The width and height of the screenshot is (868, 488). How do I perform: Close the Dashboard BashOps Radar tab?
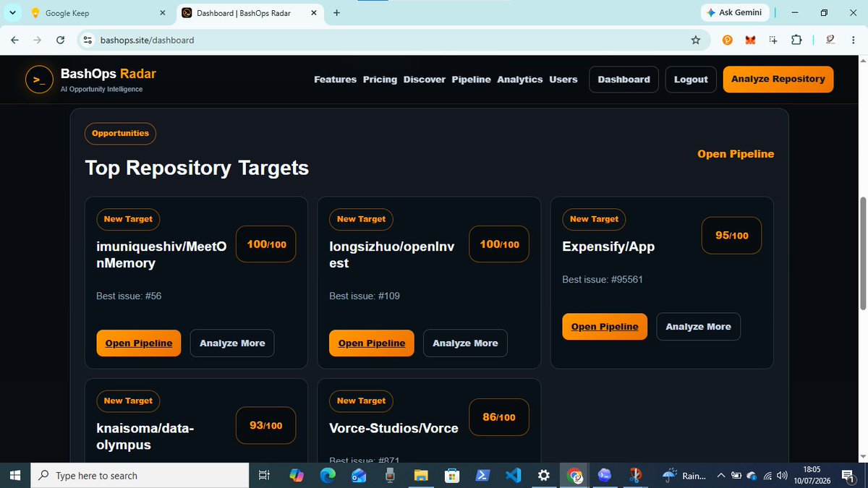[x=312, y=13]
